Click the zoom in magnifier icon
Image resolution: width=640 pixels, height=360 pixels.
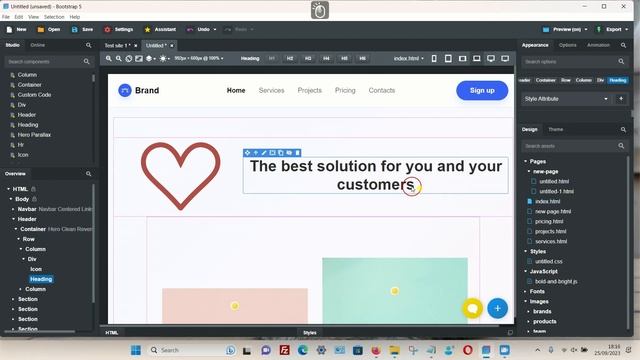coord(109,59)
